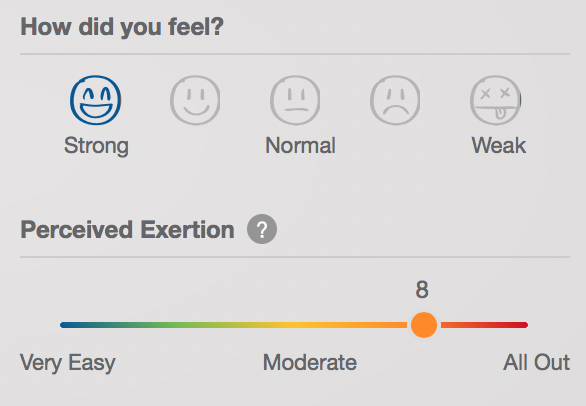Click the Moderate scale label
The image size is (586, 406).
tap(310, 363)
